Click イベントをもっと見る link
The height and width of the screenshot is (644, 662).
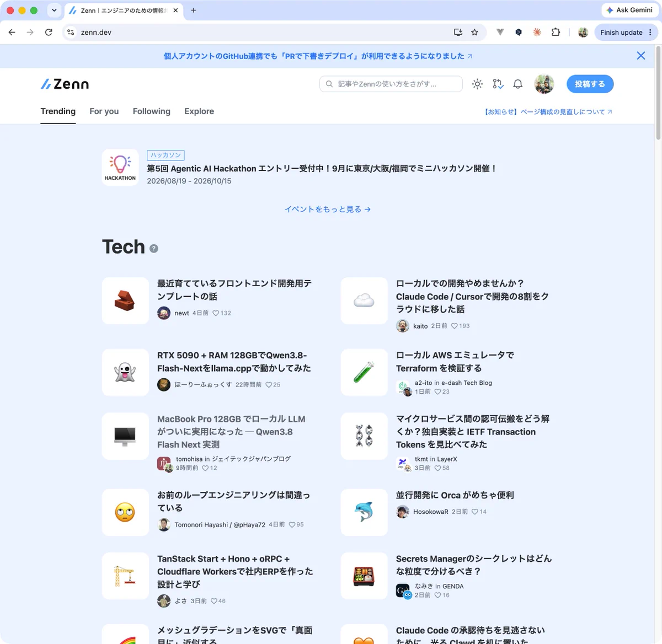coord(327,210)
